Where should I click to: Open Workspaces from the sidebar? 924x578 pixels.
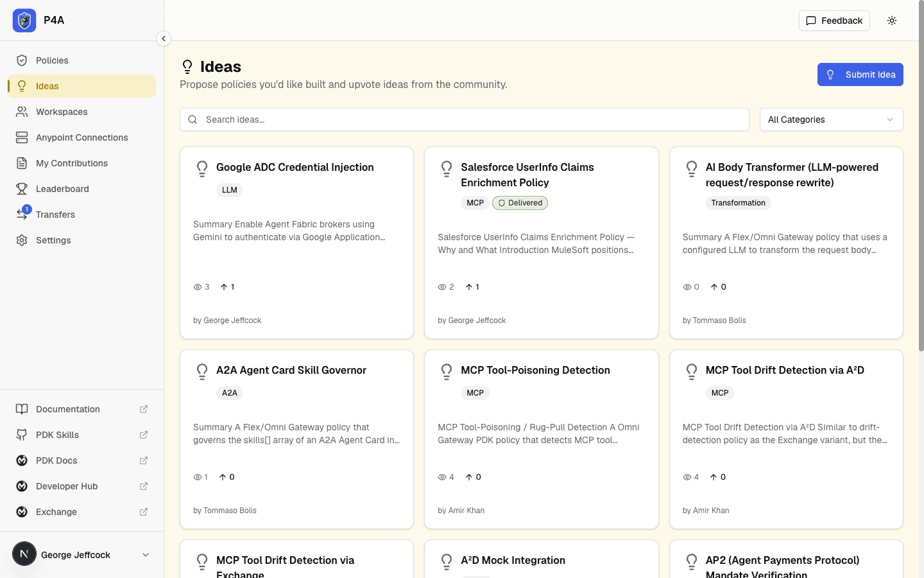tap(82, 112)
